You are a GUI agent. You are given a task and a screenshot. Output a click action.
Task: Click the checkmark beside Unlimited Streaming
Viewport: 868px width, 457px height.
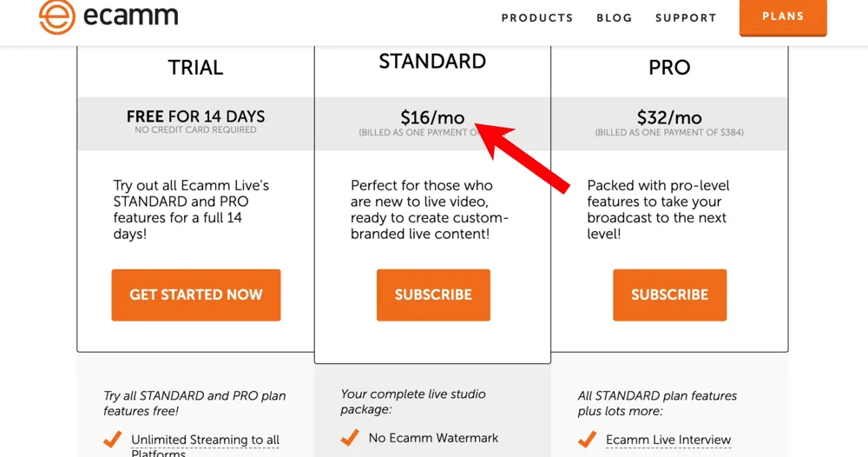(x=113, y=440)
